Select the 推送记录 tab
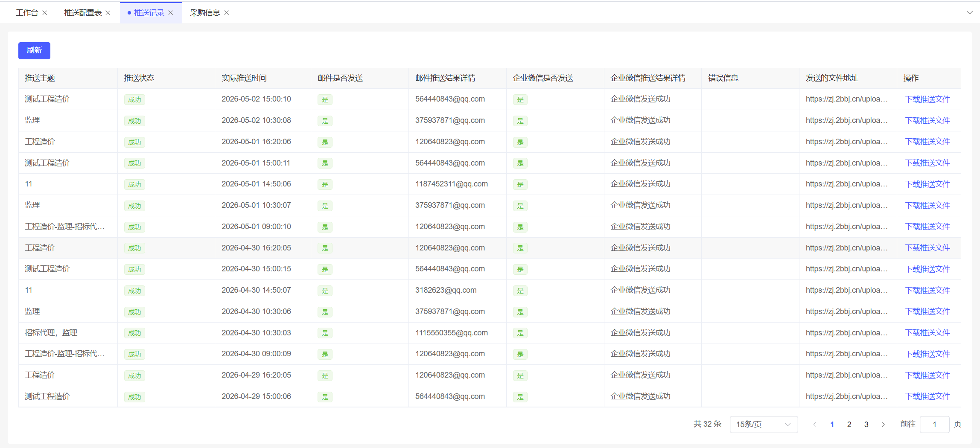The image size is (980, 448). tap(149, 13)
